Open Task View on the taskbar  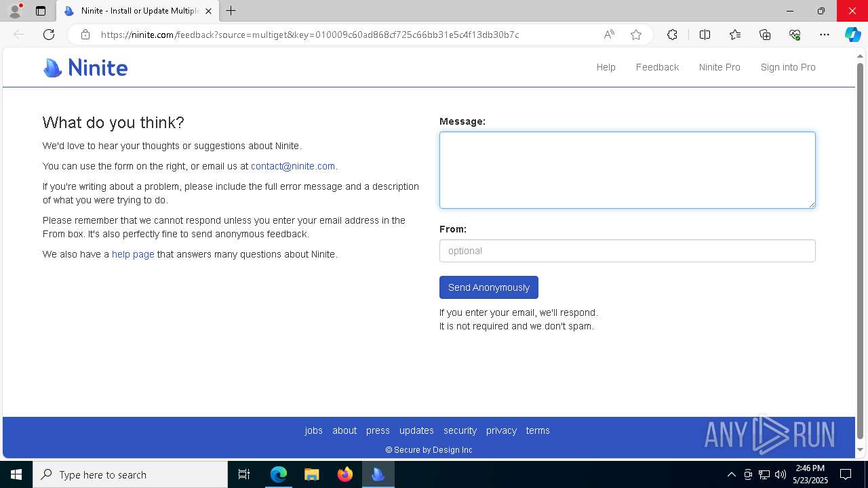[x=244, y=474]
